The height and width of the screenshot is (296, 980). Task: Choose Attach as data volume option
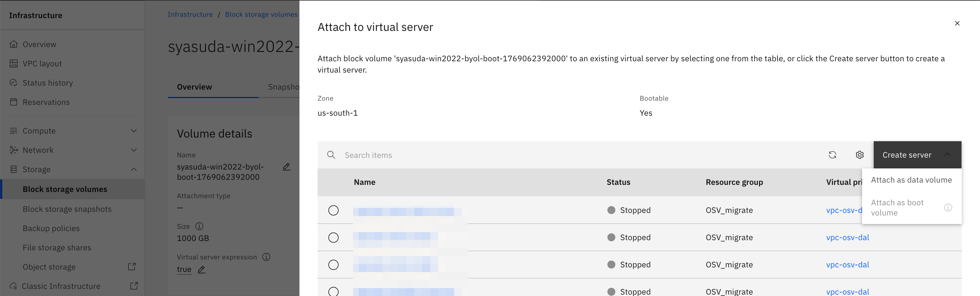click(x=912, y=180)
